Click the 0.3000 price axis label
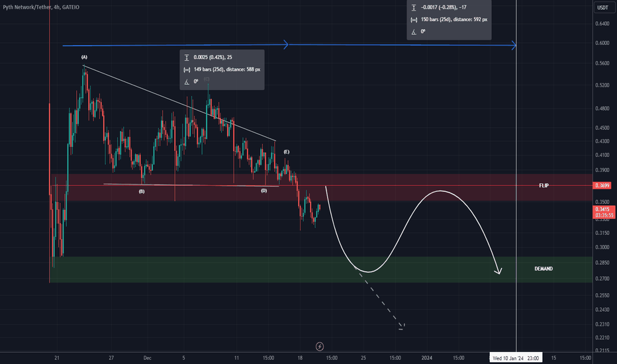Viewport: 617px width, 364px height. click(602, 247)
